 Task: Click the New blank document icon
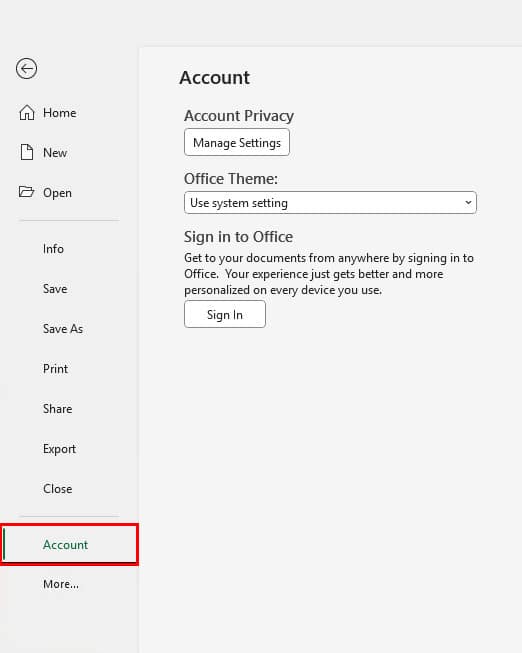(x=27, y=152)
